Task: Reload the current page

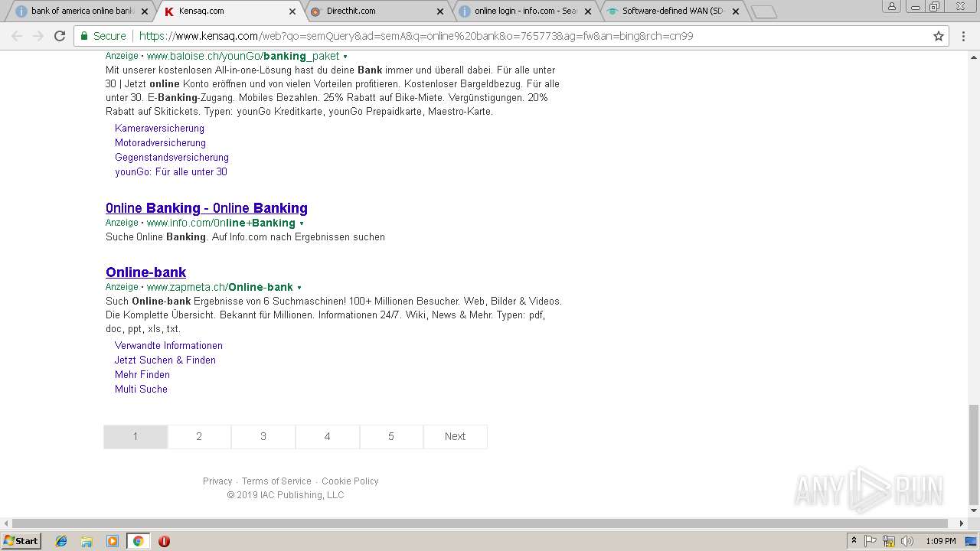Action: [60, 36]
